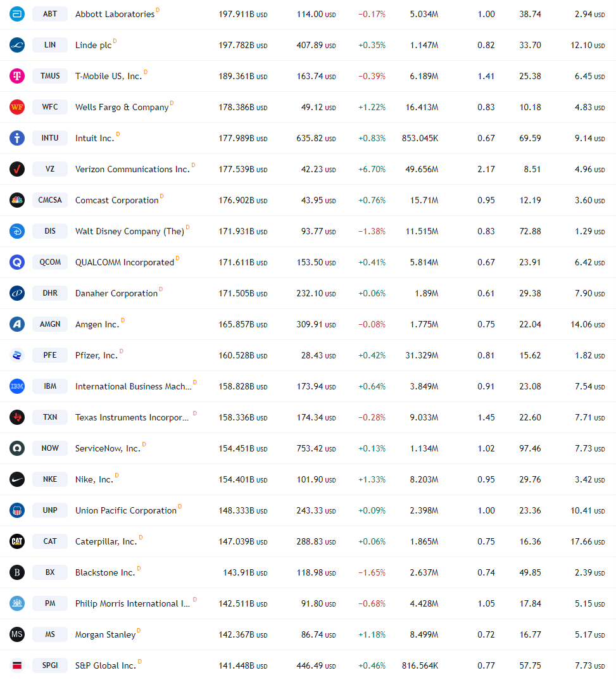Open the Morgan Stanley link
Viewport: 616px width, 680px height.
105,634
